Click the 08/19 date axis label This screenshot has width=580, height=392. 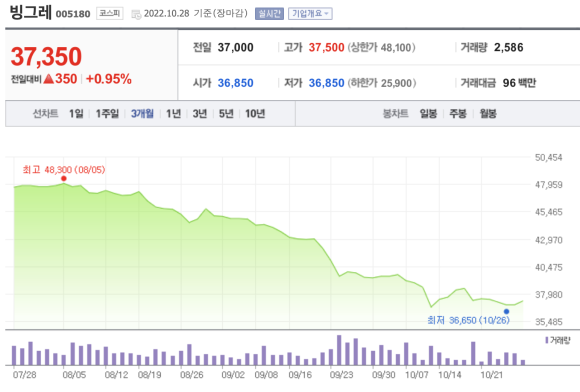click(149, 375)
